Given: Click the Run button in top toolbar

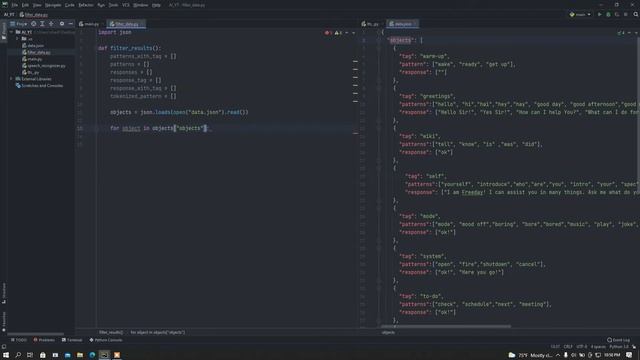Looking at the screenshot, I should 600,14.
